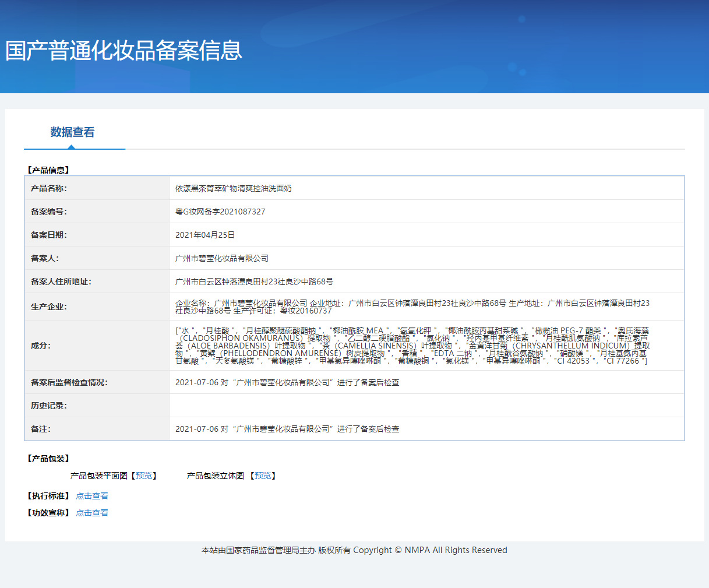Click the 备注 row label
Image resolution: width=709 pixels, height=588 pixels.
pyautogui.click(x=41, y=429)
